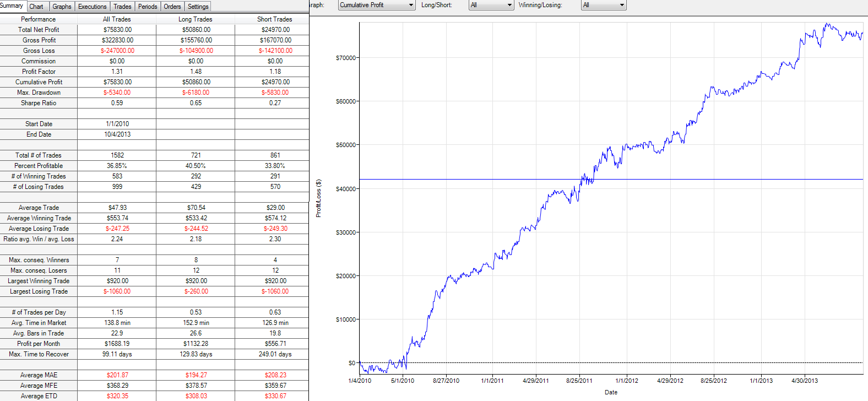Switch to the Summary tab

(12, 6)
